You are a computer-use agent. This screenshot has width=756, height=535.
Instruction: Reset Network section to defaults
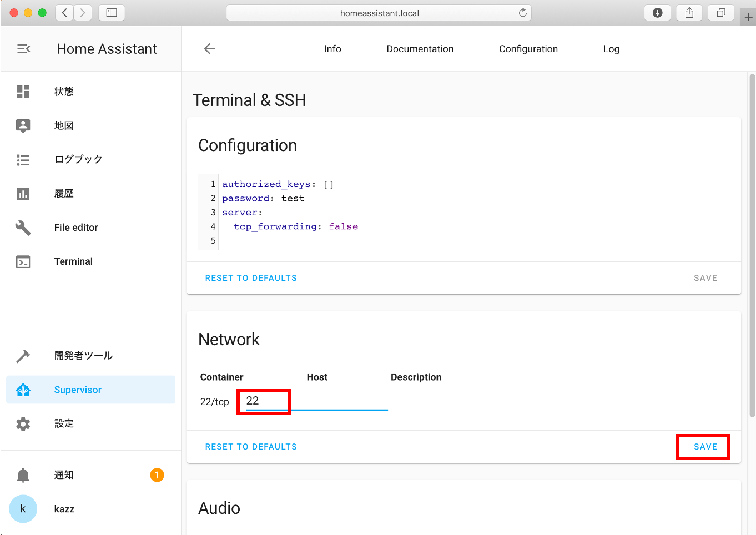coord(251,447)
